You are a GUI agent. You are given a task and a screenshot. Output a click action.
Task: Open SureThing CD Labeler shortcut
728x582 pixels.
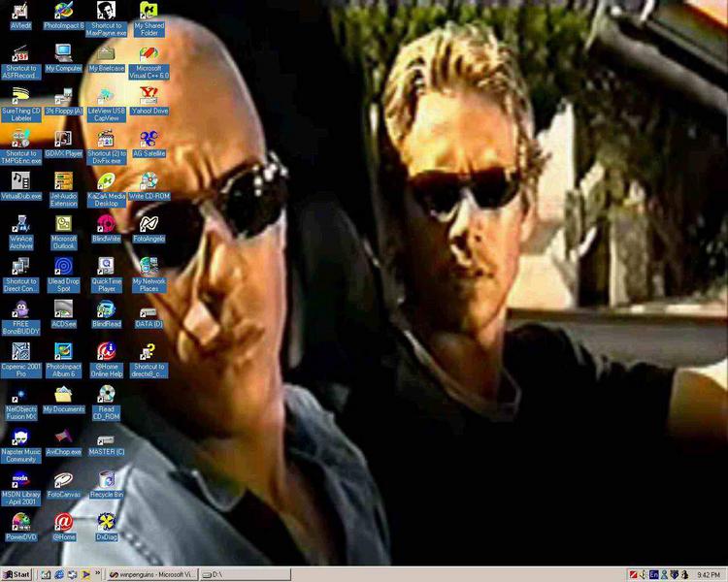pos(20,105)
